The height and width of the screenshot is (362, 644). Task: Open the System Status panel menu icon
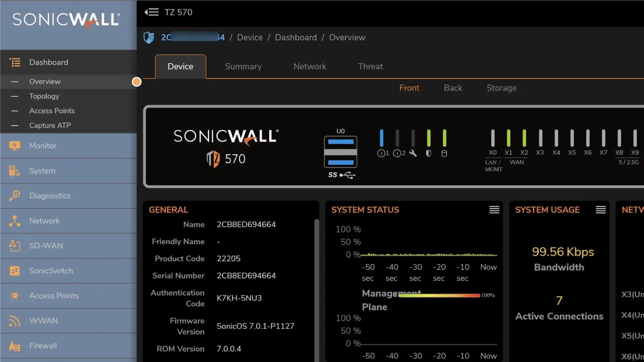coord(494,210)
